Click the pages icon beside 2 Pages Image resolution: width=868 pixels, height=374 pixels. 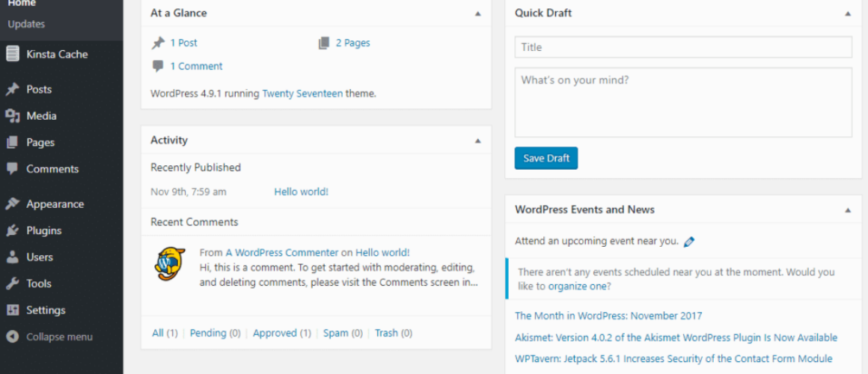(324, 43)
